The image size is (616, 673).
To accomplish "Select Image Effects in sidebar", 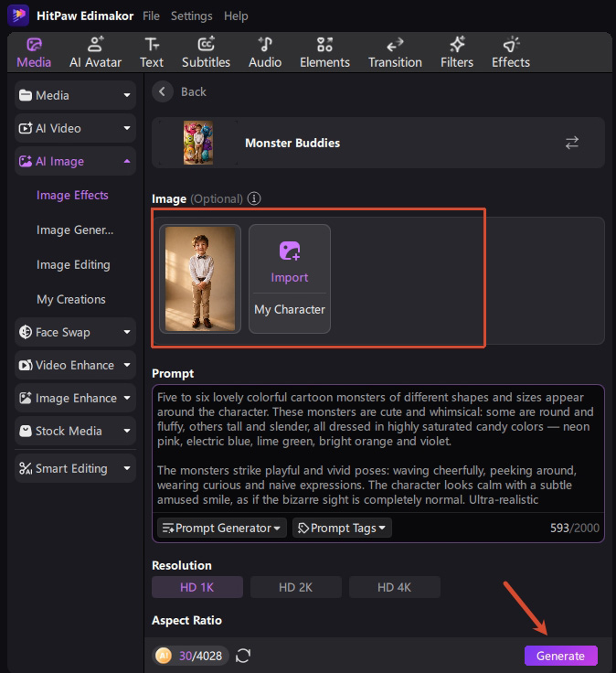I will point(72,196).
